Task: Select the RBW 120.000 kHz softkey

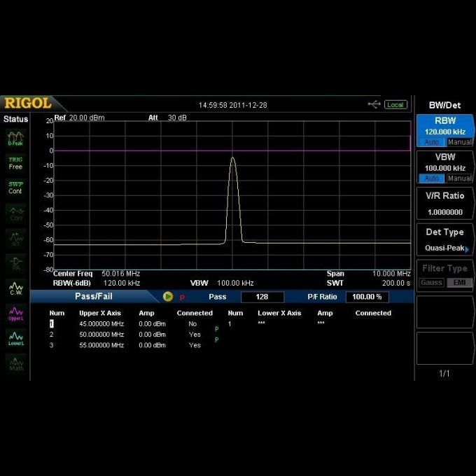Action: tap(445, 126)
